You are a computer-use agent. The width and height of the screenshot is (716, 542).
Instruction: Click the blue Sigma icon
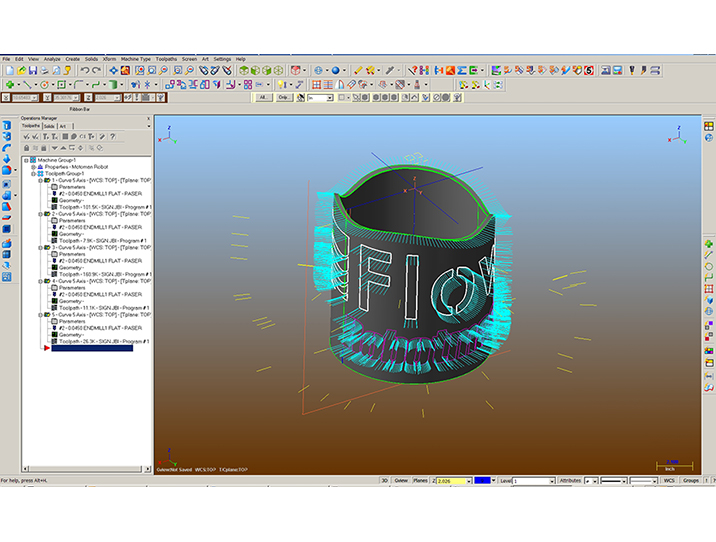tap(462, 70)
